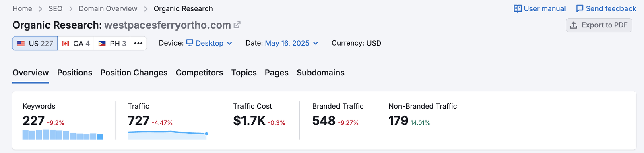Click the Send feedback speech bubble icon
The width and height of the screenshot is (644, 153).
[580, 9]
